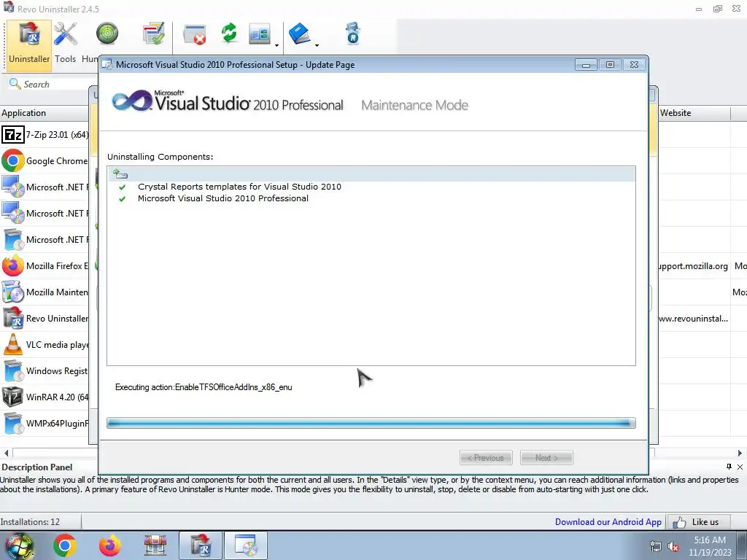Screen dimensions: 747x560
Task: Switch to Revo Uninstaller taskbar button
Action: [x=201, y=545]
